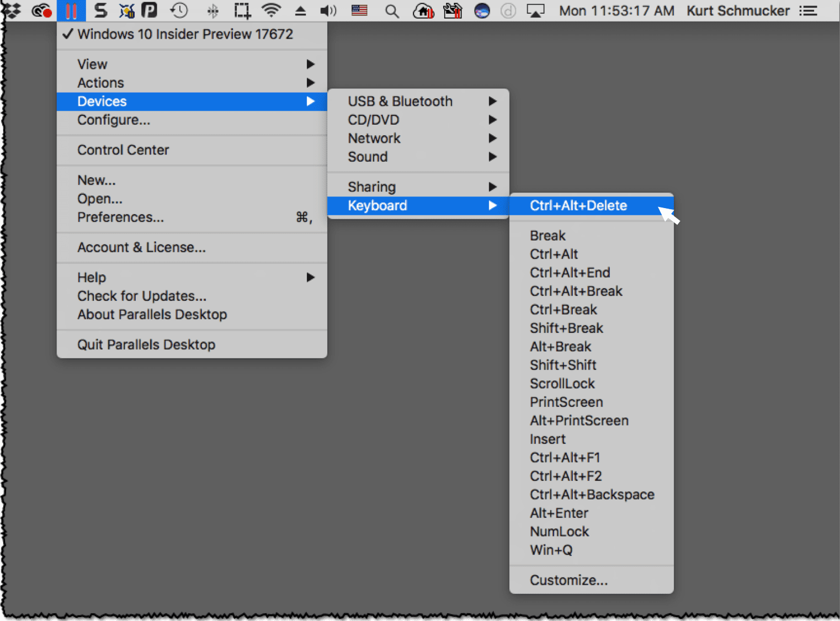Image resolution: width=840 pixels, height=621 pixels.
Task: Open Notification Center list icon
Action: pyautogui.click(x=808, y=10)
